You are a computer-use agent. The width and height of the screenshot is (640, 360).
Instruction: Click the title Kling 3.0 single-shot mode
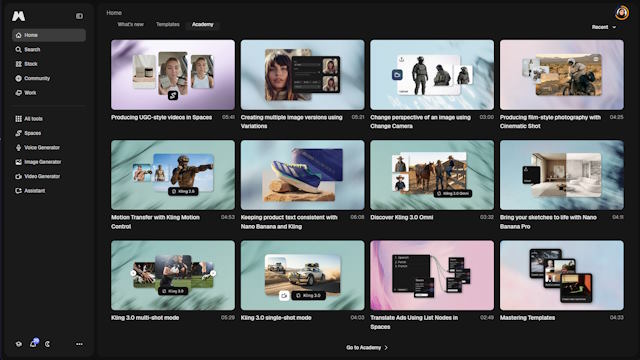(276, 318)
